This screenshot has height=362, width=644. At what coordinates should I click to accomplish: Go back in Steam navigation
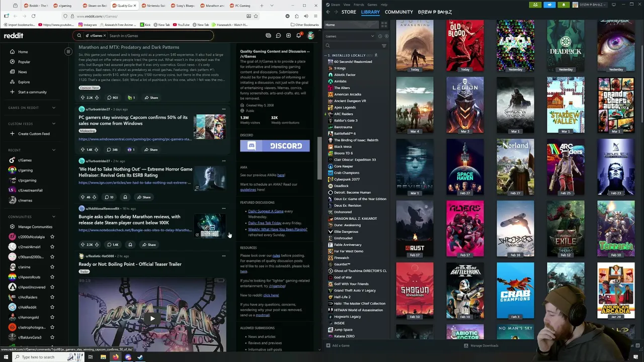coord(328,12)
